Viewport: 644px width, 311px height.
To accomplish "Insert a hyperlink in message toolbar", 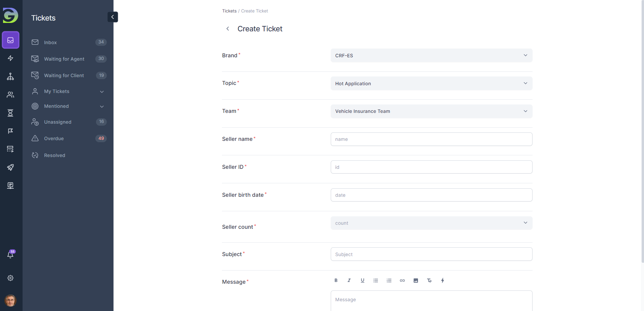I will click(x=402, y=280).
